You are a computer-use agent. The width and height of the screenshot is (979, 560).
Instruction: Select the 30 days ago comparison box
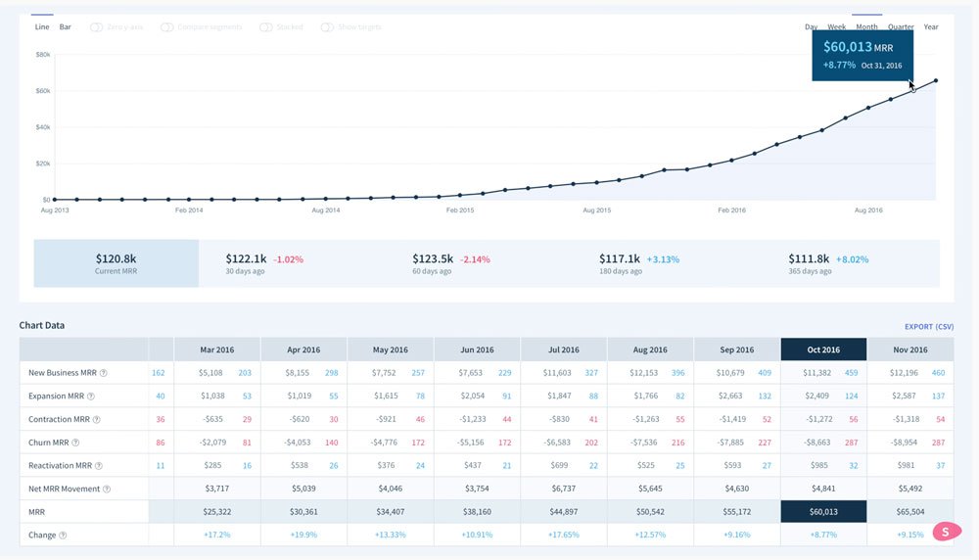[292, 263]
